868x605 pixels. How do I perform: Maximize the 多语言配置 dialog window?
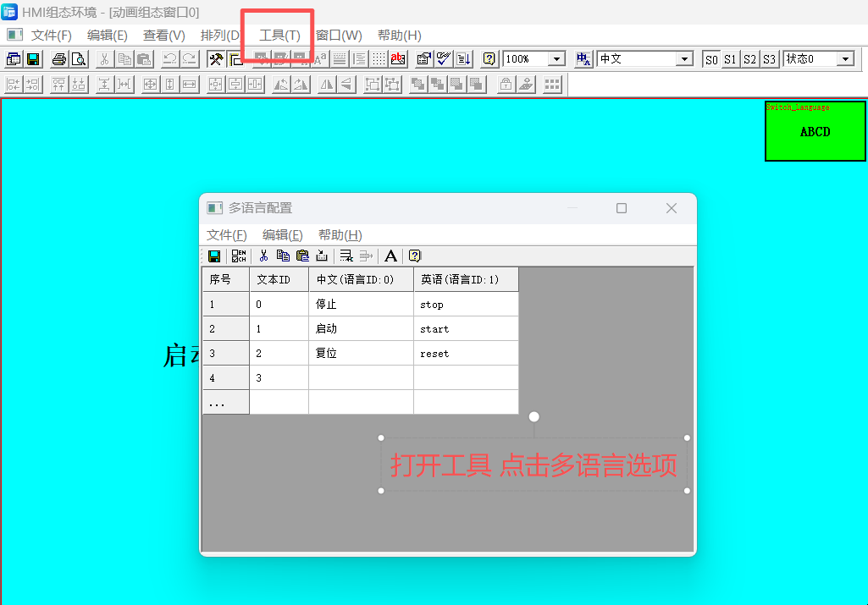click(622, 208)
